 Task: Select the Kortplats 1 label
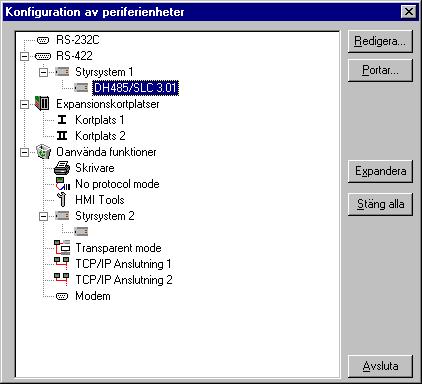[x=100, y=120]
